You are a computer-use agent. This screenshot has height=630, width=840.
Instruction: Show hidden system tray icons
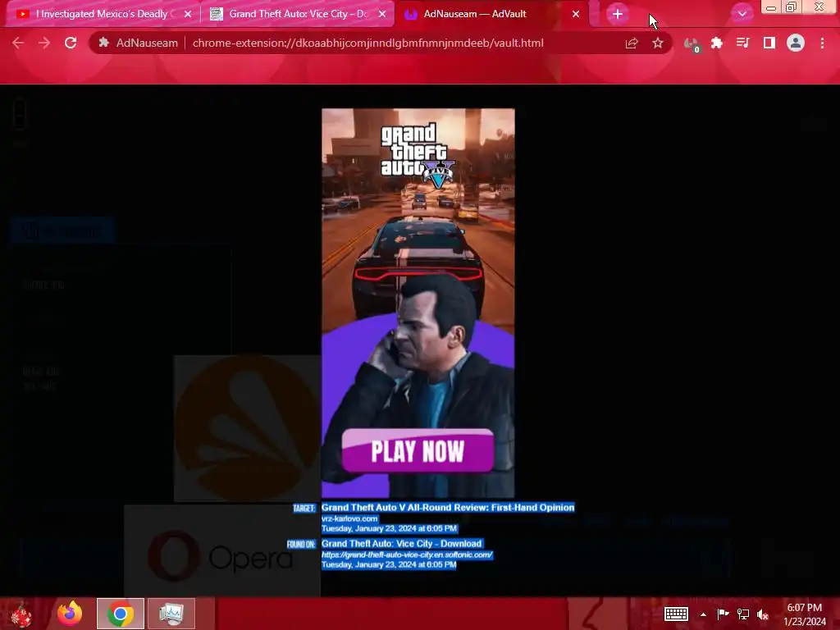[703, 614]
